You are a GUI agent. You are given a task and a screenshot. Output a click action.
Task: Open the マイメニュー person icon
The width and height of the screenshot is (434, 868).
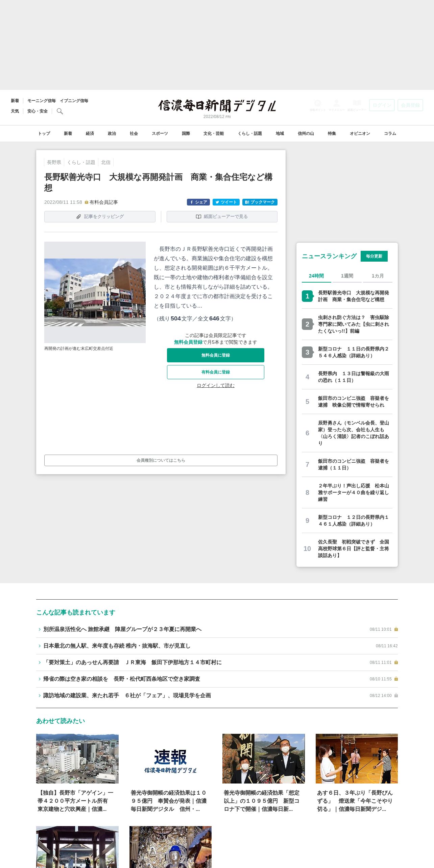tap(336, 105)
